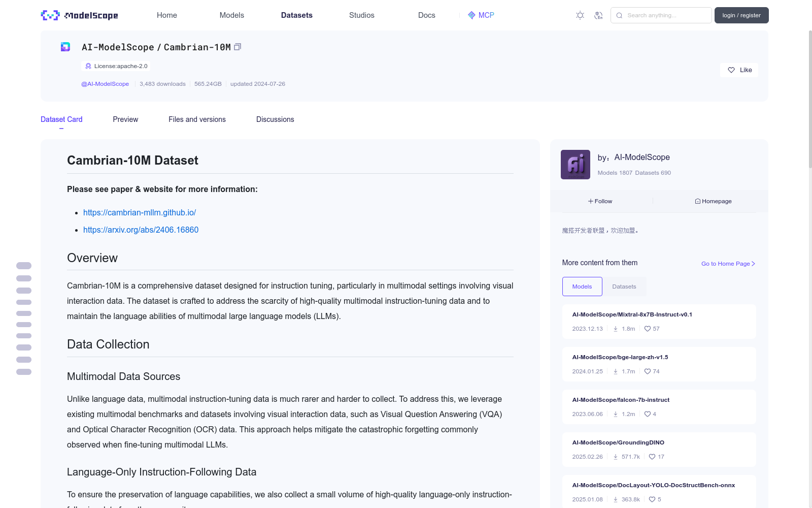Open the arxiv.org/abs/2406.16860 paper link
The width and height of the screenshot is (812, 508).
pos(141,230)
